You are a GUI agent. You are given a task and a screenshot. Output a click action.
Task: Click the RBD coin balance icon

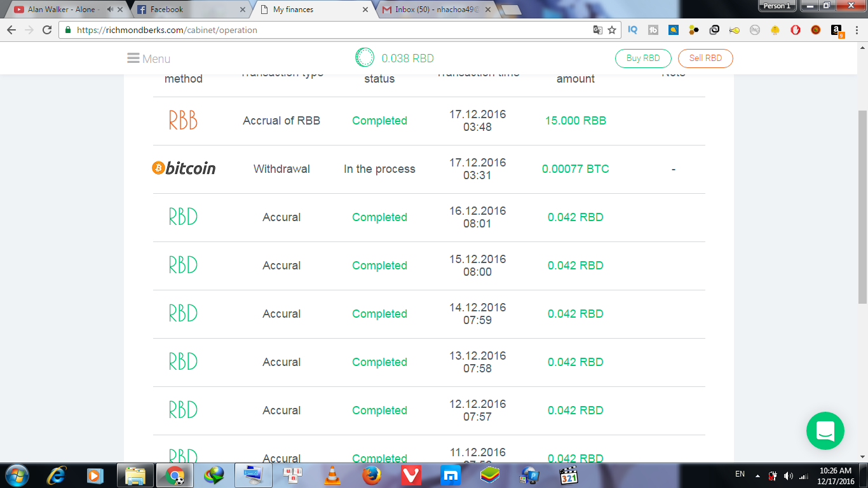click(365, 58)
